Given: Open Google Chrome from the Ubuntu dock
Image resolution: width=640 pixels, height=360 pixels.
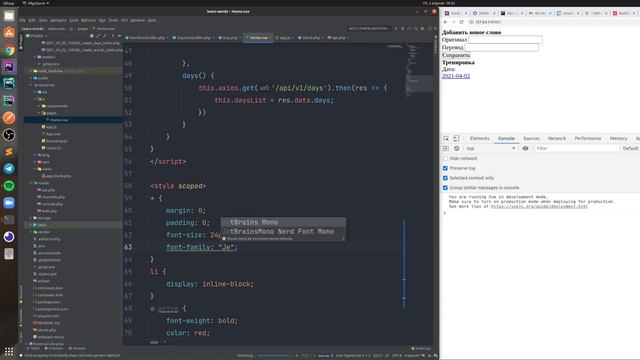Looking at the screenshot, I should pyautogui.click(x=9, y=50).
